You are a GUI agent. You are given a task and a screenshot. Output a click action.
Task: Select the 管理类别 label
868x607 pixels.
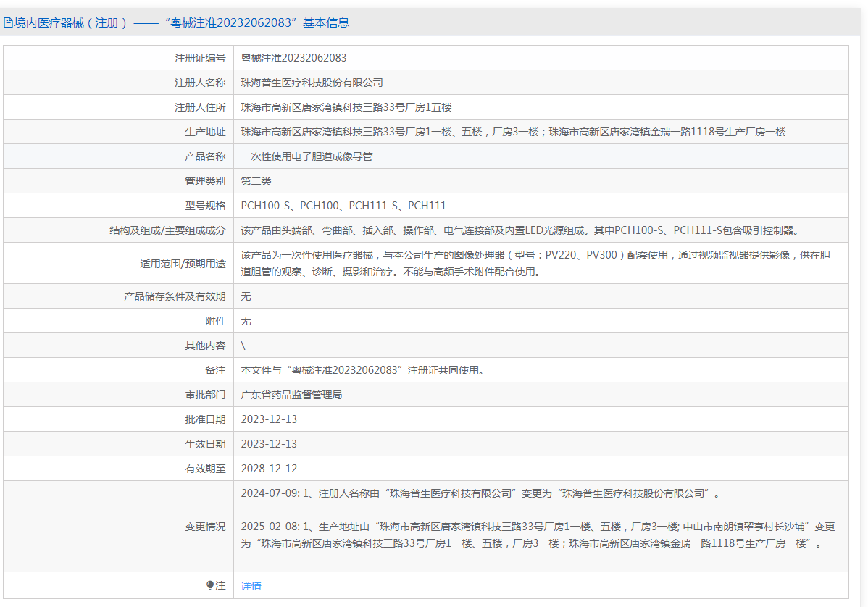point(205,181)
